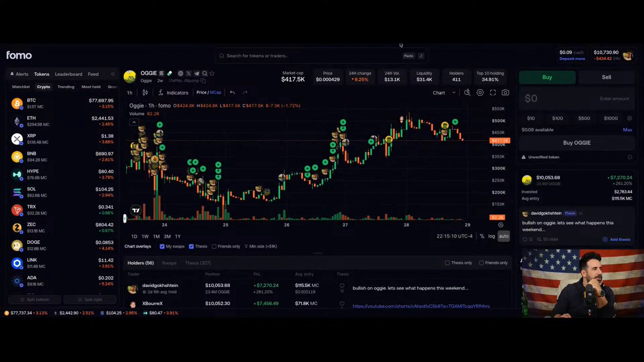The width and height of the screenshot is (644, 362).
Task: Toggle log scale on chart
Action: 492,236
